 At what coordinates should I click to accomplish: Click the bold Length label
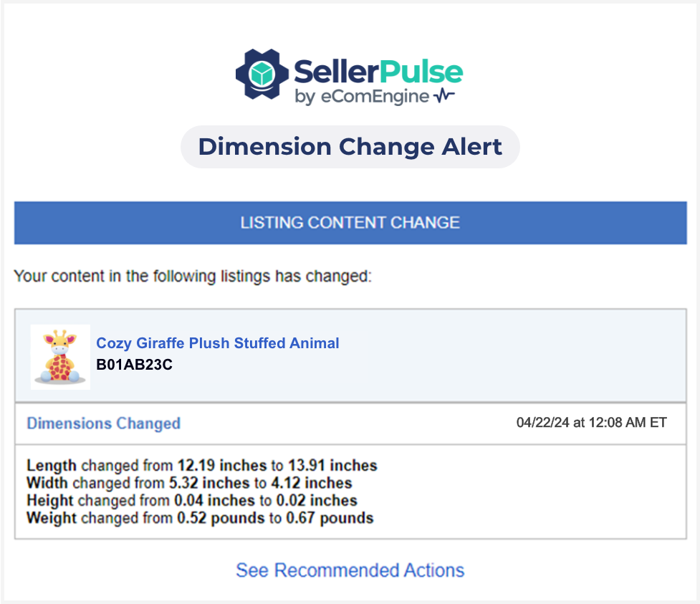coord(52,466)
